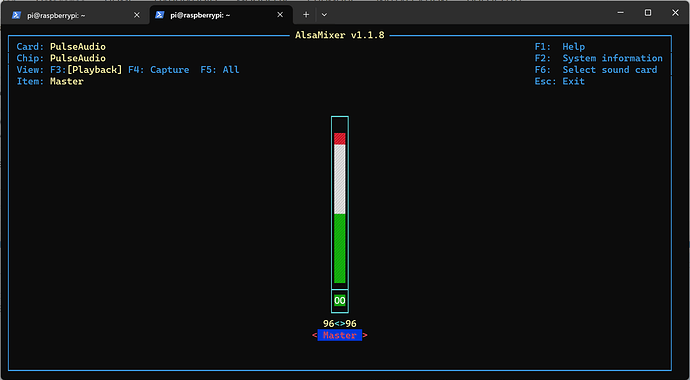Click the F1 Help entry
The image size is (690, 380).
tap(560, 47)
